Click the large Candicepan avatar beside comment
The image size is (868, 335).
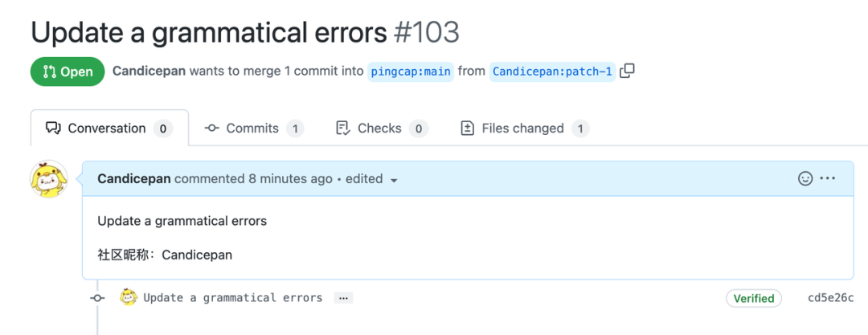point(48,179)
